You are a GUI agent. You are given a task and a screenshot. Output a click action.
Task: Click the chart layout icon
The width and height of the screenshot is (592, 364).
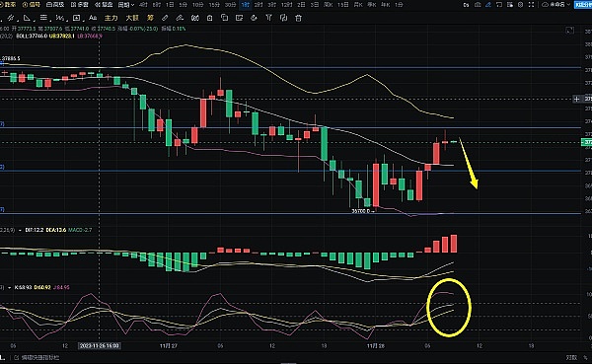[x=510, y=5]
